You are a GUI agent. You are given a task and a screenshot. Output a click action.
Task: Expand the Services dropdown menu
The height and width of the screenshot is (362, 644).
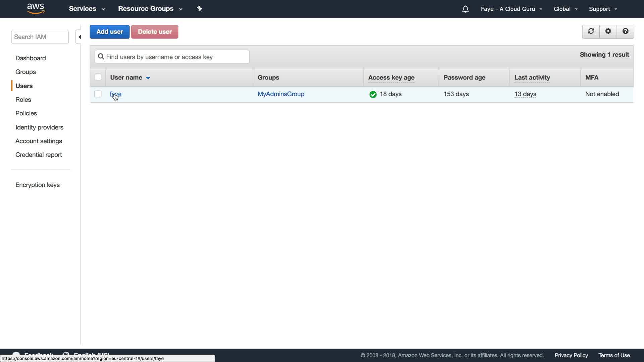pyautogui.click(x=87, y=9)
